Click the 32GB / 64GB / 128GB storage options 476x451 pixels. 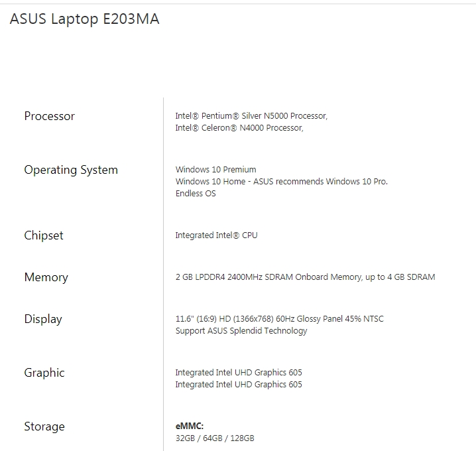tap(215, 438)
